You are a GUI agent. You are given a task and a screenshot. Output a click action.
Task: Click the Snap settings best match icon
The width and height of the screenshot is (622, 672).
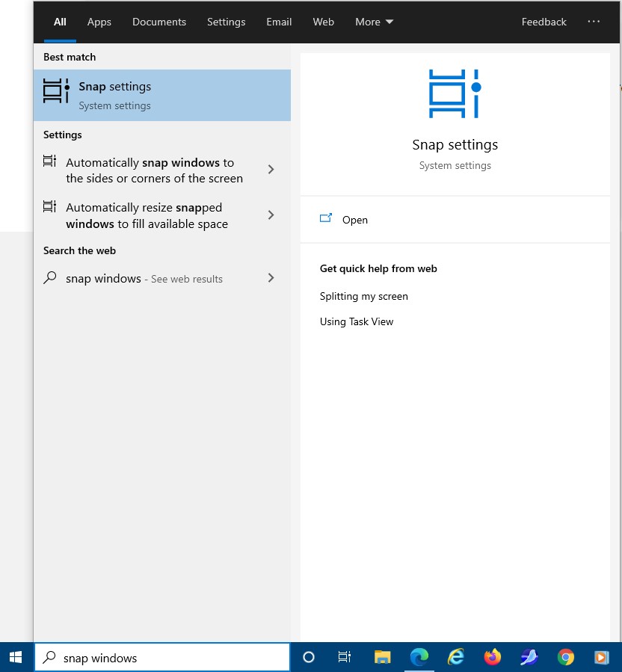coord(56,91)
